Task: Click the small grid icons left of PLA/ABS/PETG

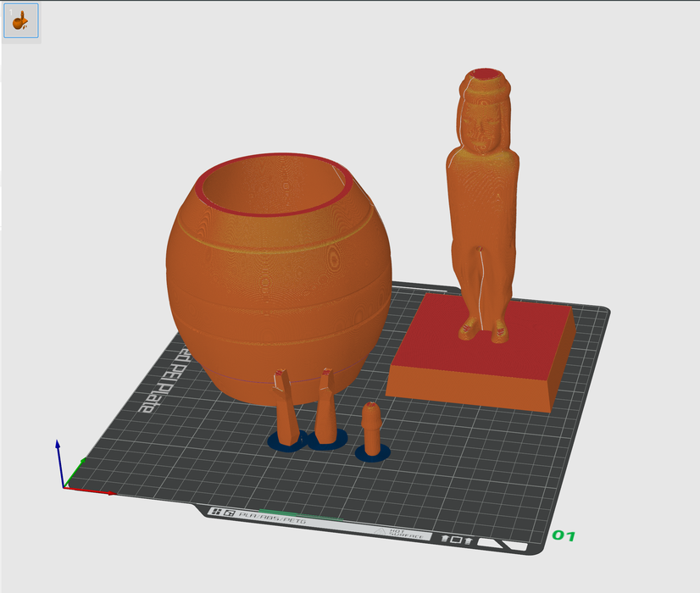Action: point(223,513)
